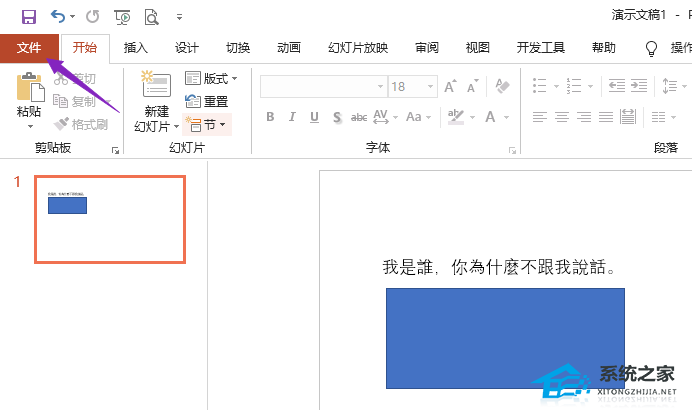
Task: Increase list indent level icon
Action: point(639,86)
